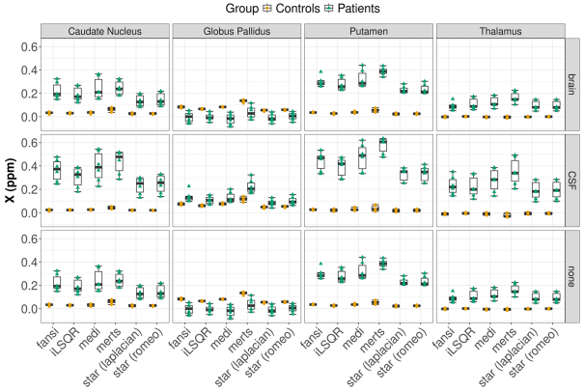Click the 0.6 y-axis tick in CSF row
The image size is (584, 392).
[x=28, y=141]
